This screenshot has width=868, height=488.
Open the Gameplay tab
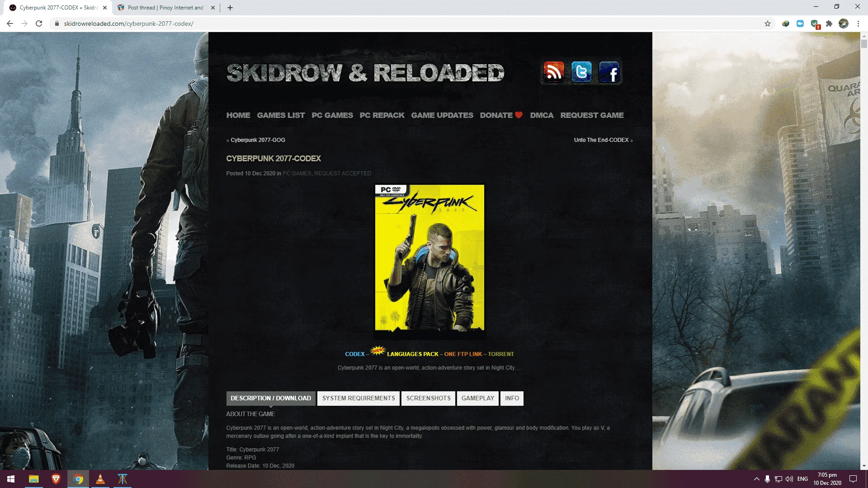coord(478,398)
